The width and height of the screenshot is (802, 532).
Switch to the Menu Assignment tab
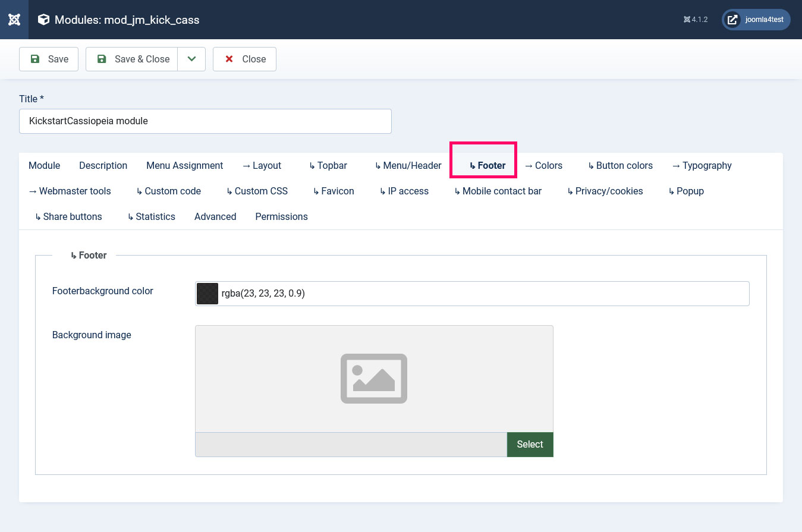[184, 165]
